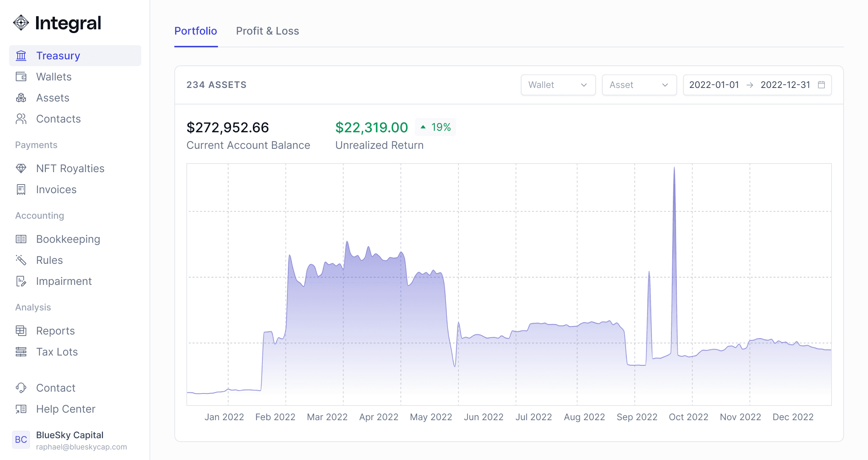This screenshot has height=460, width=868.
Task: Select the Assets cubes icon
Action: 21,98
